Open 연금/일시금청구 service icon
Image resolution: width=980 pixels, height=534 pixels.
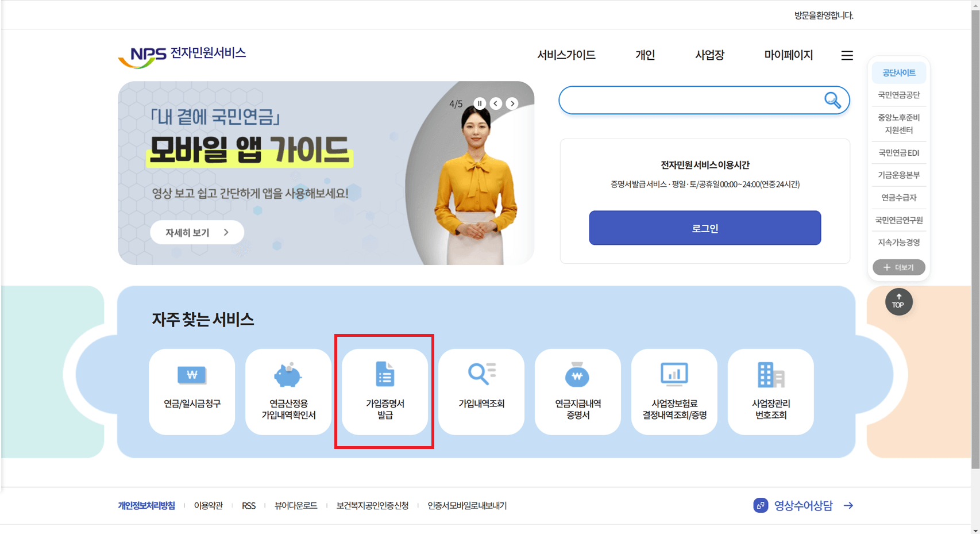tap(192, 391)
